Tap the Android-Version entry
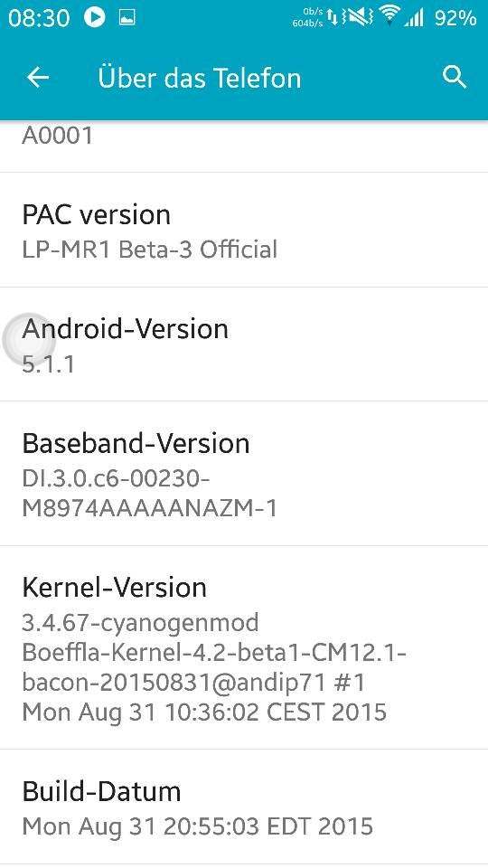 click(x=244, y=344)
